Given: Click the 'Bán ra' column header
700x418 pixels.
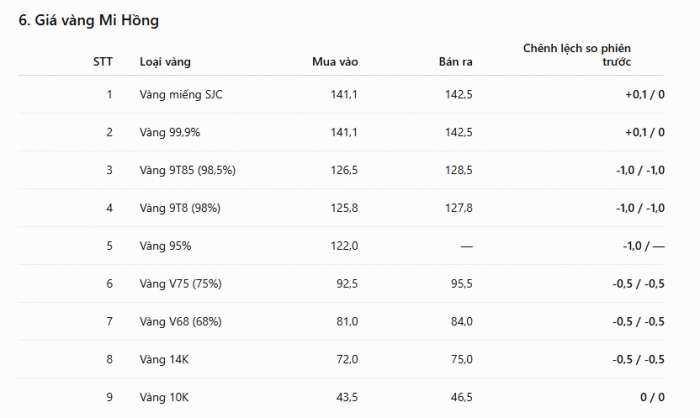Looking at the screenshot, I should [455, 62].
